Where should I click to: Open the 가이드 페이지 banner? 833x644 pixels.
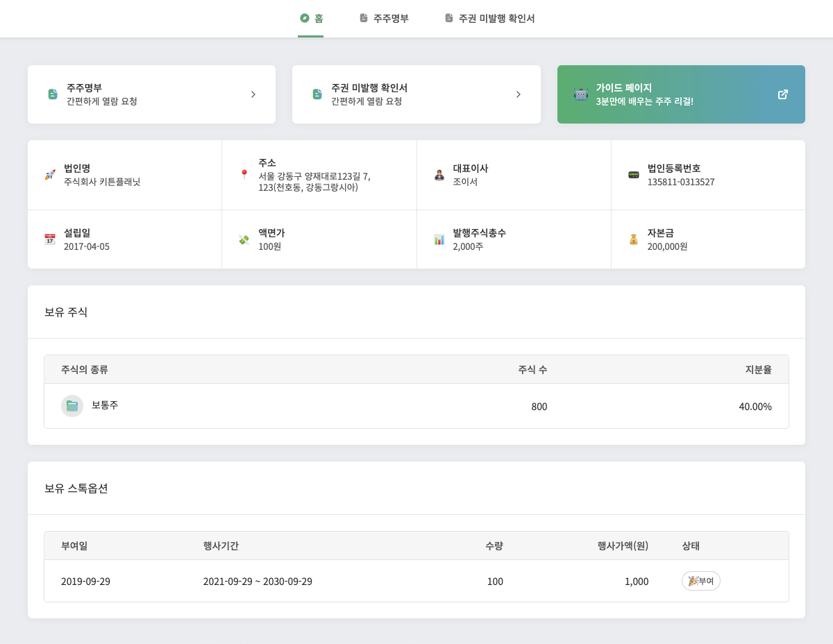click(681, 94)
